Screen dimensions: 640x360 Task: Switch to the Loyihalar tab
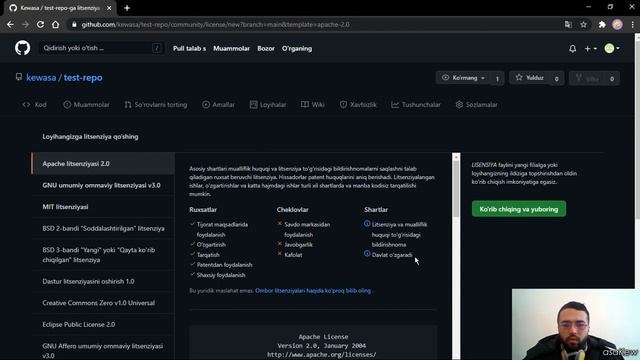click(x=268, y=104)
